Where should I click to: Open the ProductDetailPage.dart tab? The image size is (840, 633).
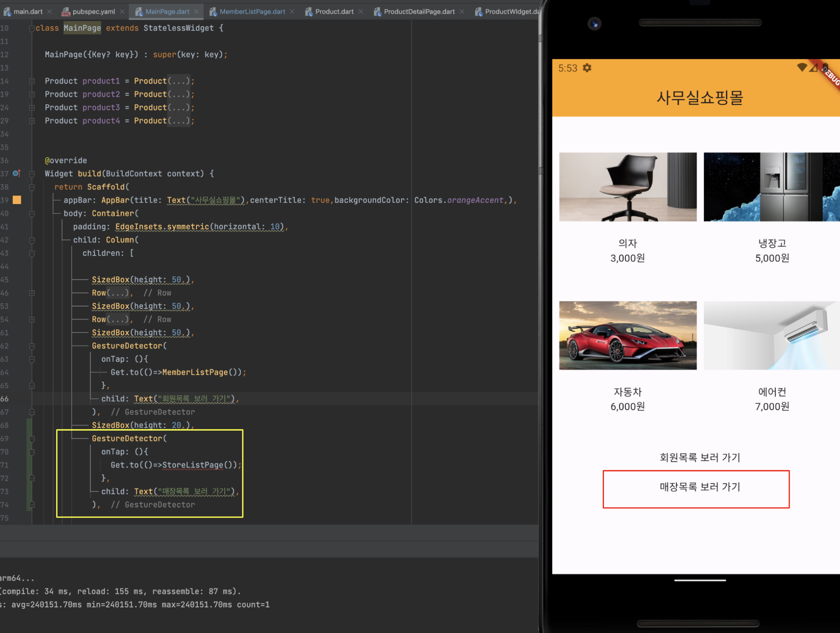click(419, 12)
